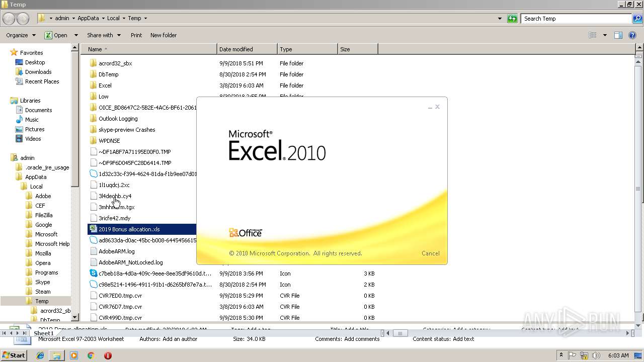
Task: Expand the admin breadcrumb dropdown arrow
Action: 73,19
